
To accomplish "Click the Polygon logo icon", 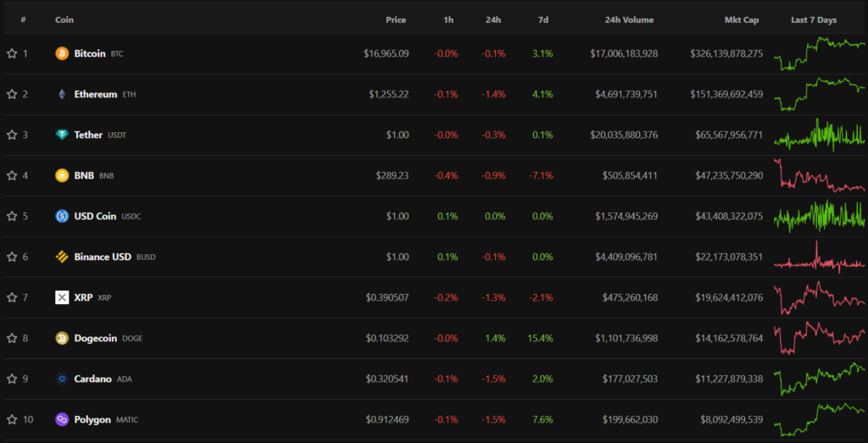I will click(x=62, y=420).
